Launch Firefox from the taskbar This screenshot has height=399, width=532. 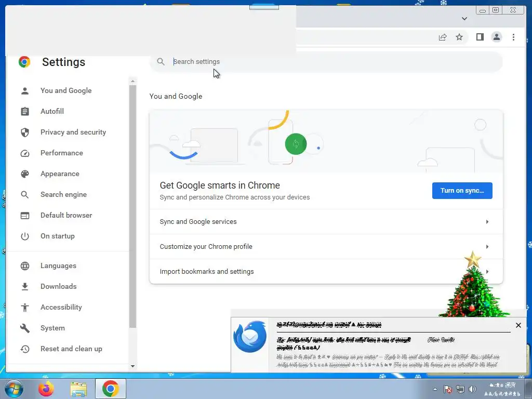pyautogui.click(x=46, y=389)
